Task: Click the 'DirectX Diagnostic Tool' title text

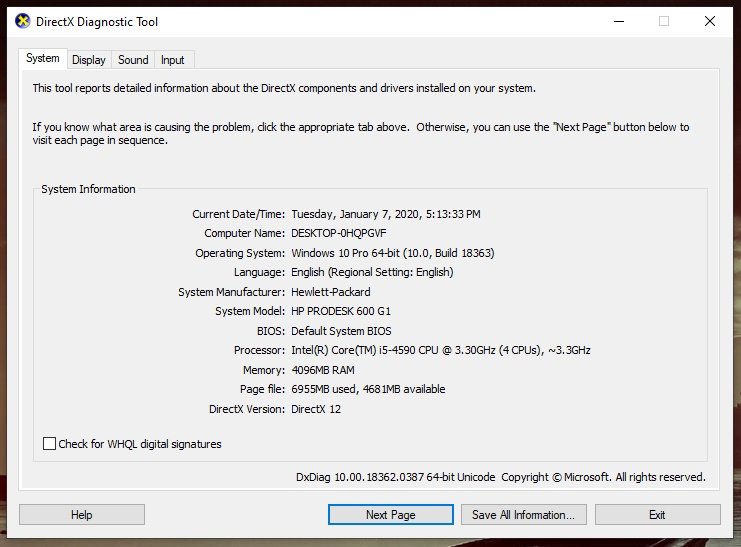Action: [97, 22]
